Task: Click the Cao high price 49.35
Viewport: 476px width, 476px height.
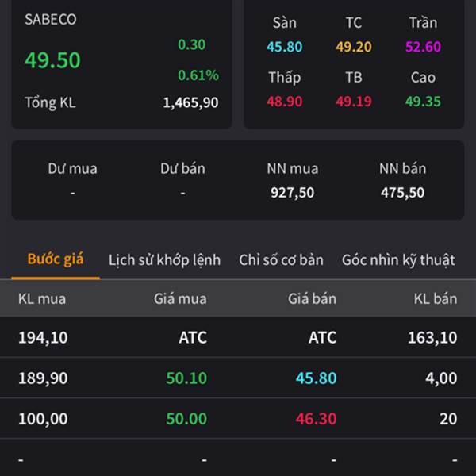Action: pos(423,102)
